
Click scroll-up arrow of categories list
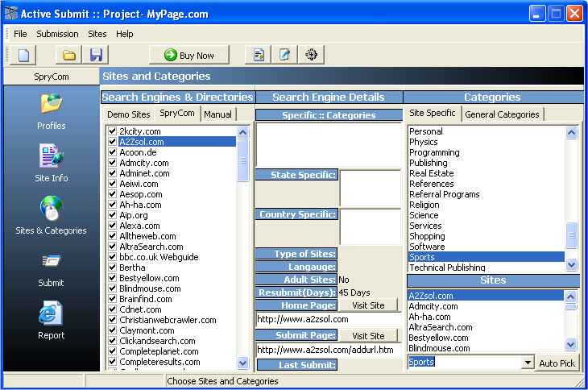572,132
